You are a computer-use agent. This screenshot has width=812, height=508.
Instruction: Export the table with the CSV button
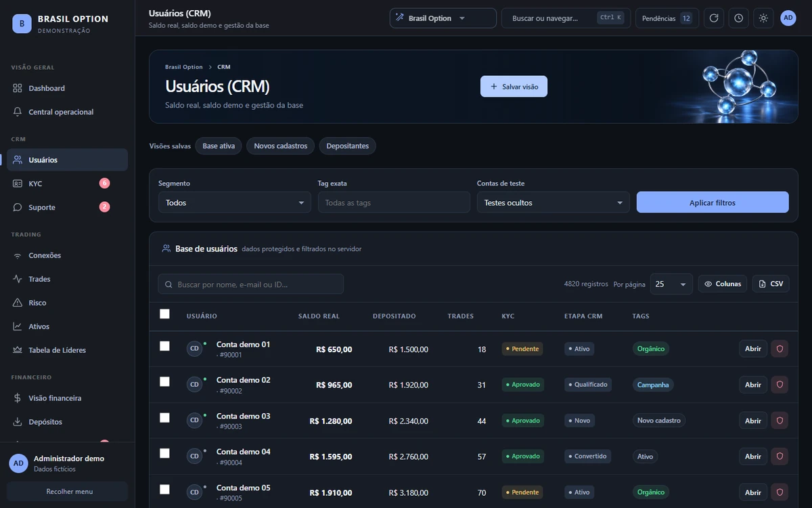(x=771, y=284)
